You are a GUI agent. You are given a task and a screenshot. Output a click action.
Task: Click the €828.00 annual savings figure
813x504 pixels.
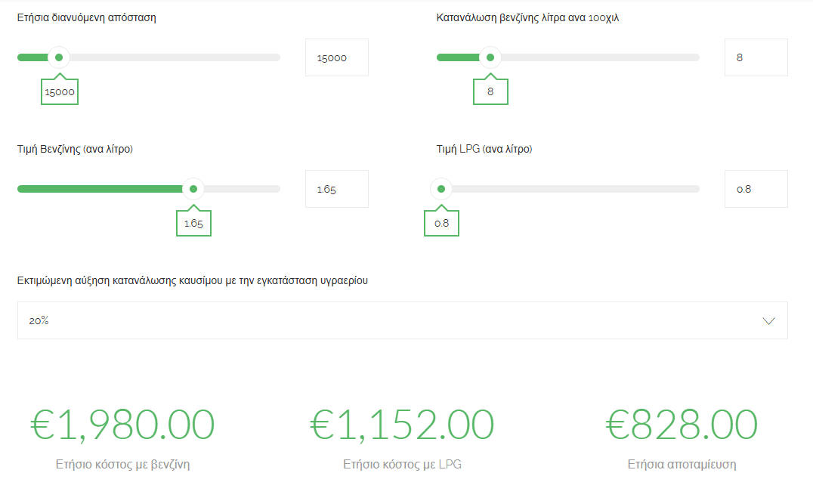coord(682,425)
